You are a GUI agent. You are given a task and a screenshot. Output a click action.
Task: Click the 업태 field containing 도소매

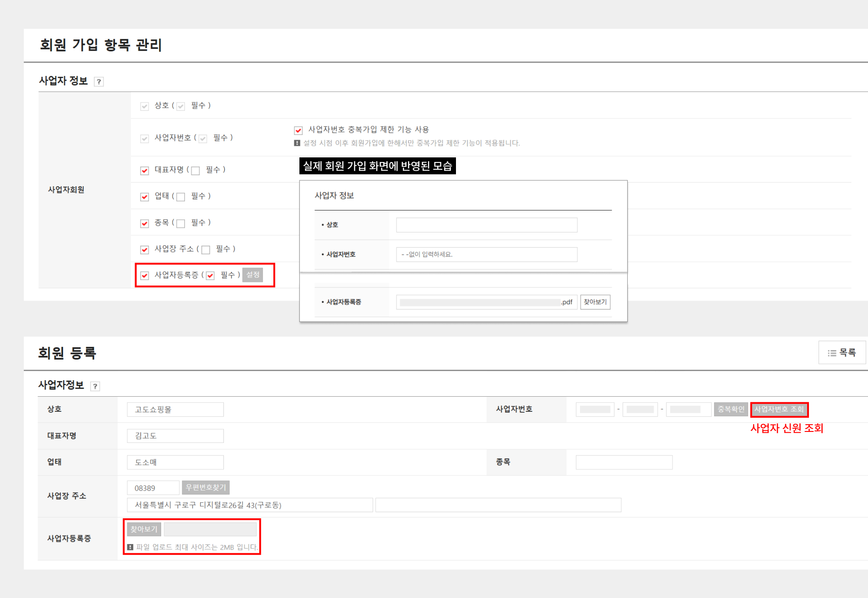pos(175,462)
